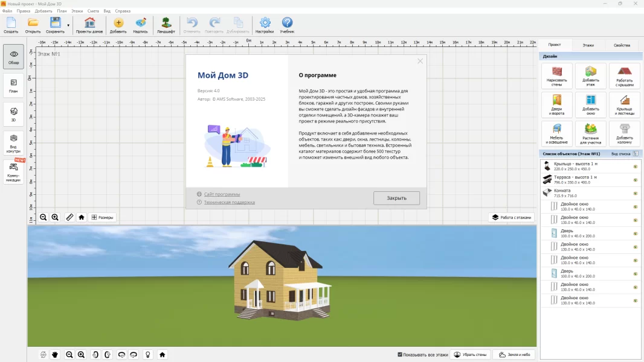
Task: Hide Терраса object using eye icon
Action: [635, 180]
